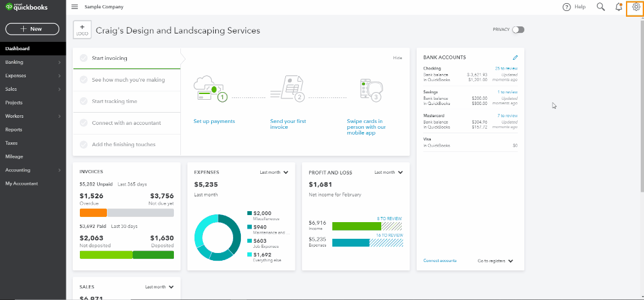Click the $940 Maintenance legend entry
644x300 pixels.
tap(268, 229)
